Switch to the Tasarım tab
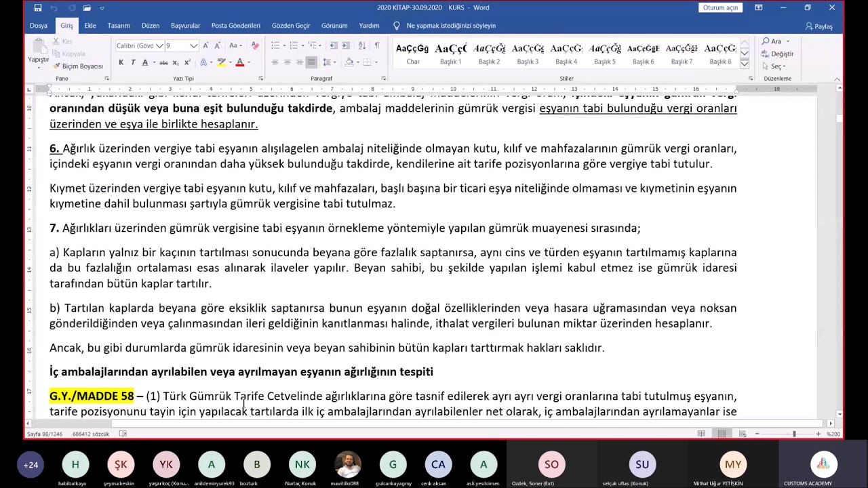The height and width of the screenshot is (488, 868). (x=119, y=26)
